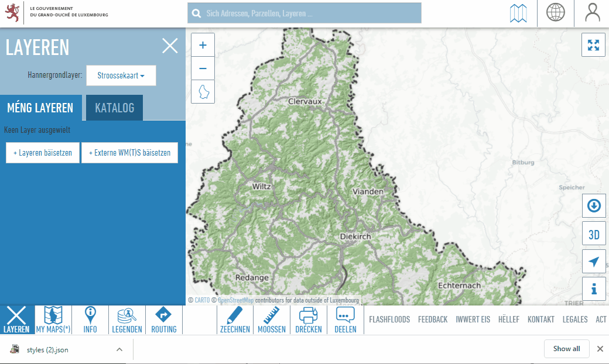Click the download offline map icon
The image size is (609, 364).
click(594, 206)
